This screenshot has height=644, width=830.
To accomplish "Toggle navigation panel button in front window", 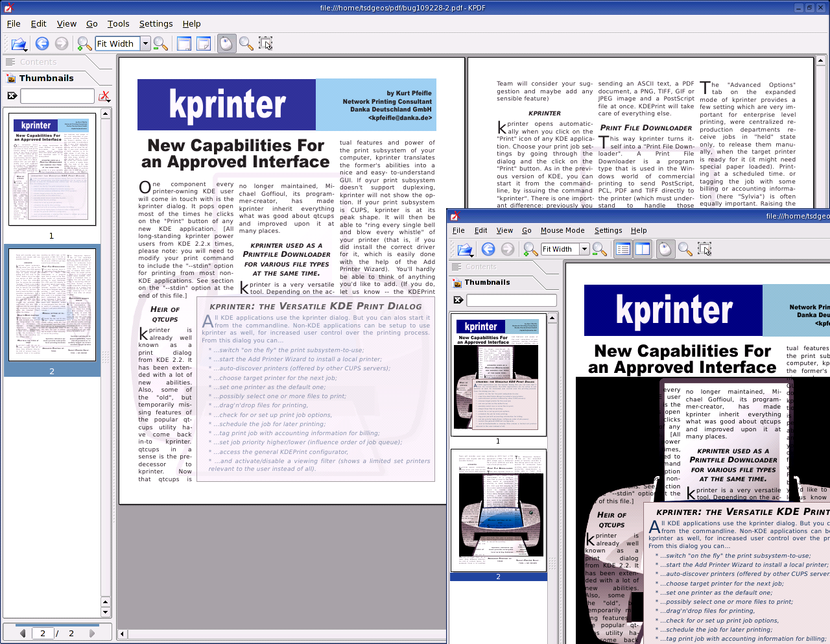I will 623,249.
